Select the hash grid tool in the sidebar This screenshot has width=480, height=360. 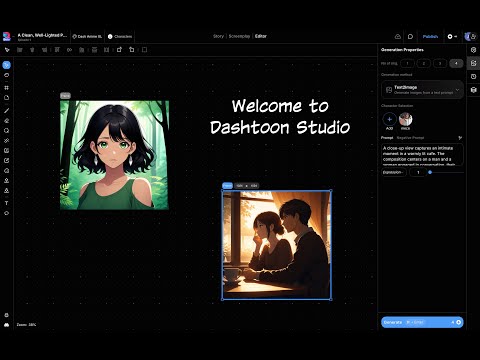coord(7,88)
